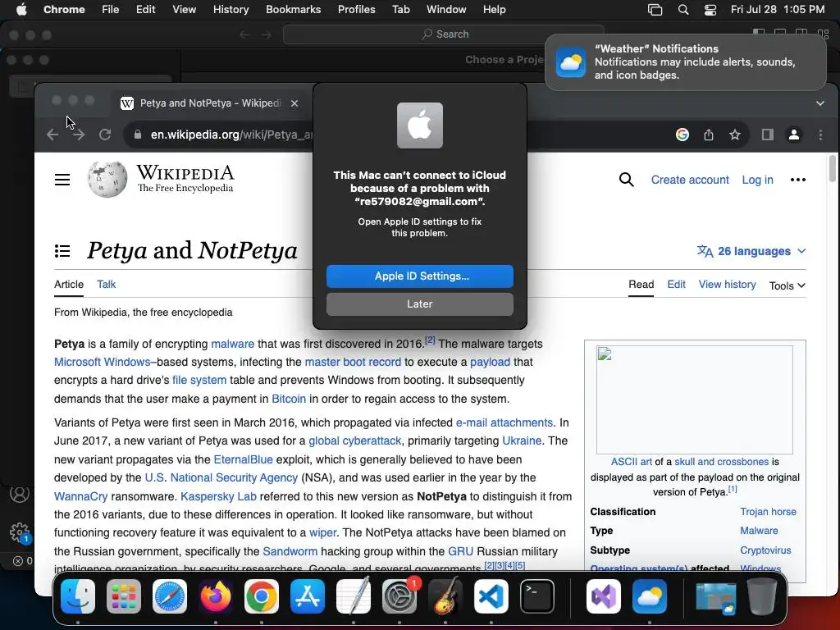Open the Profiles menu
The image size is (840, 630).
356,9
